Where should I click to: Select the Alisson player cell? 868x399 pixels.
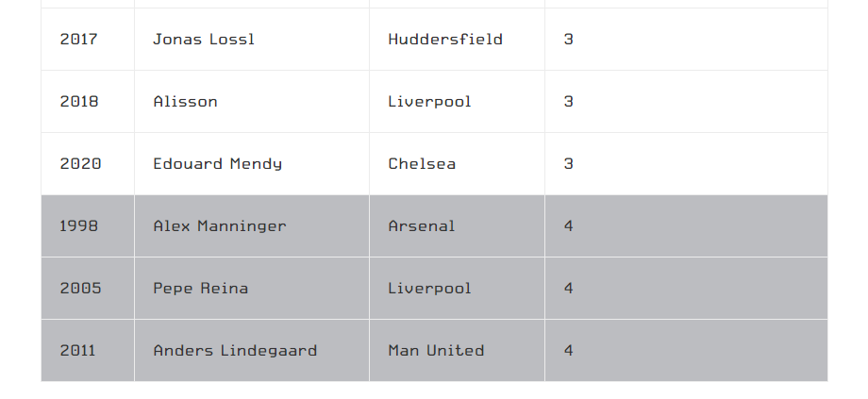[186, 102]
